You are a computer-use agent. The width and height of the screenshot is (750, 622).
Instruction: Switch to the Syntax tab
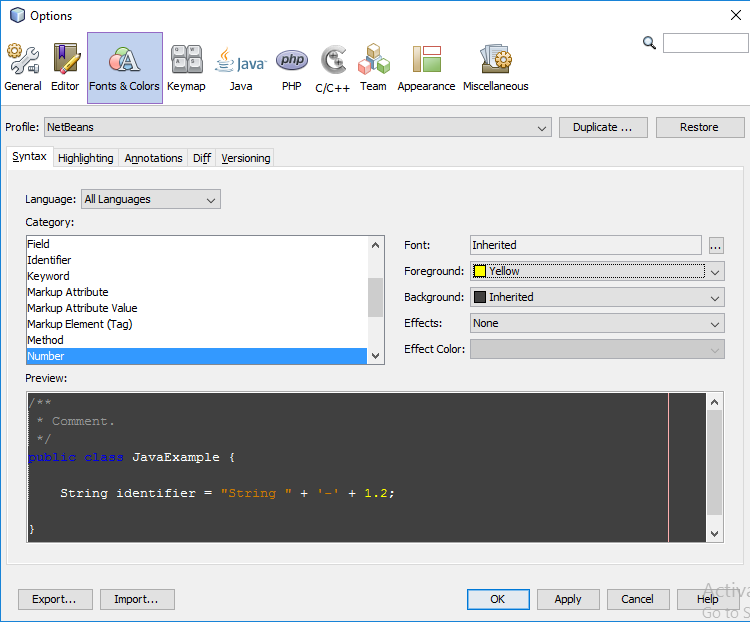[30, 157]
